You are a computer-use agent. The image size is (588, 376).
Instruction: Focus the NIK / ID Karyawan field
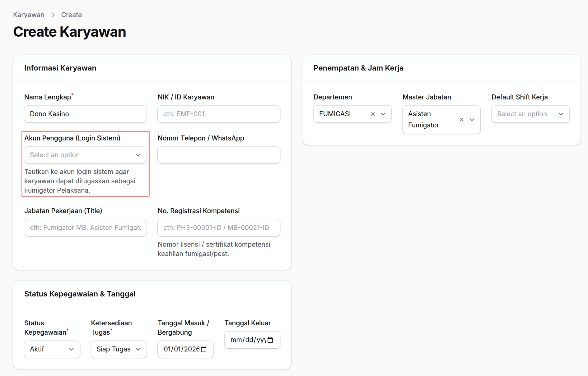[219, 114]
